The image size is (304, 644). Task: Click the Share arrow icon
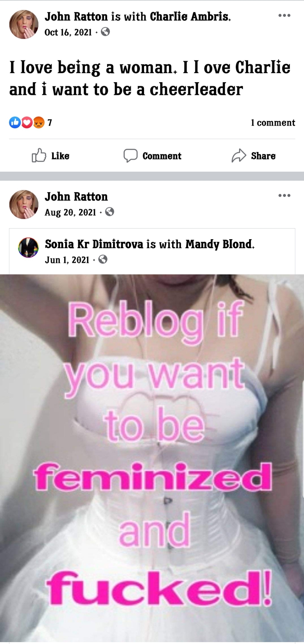click(239, 155)
